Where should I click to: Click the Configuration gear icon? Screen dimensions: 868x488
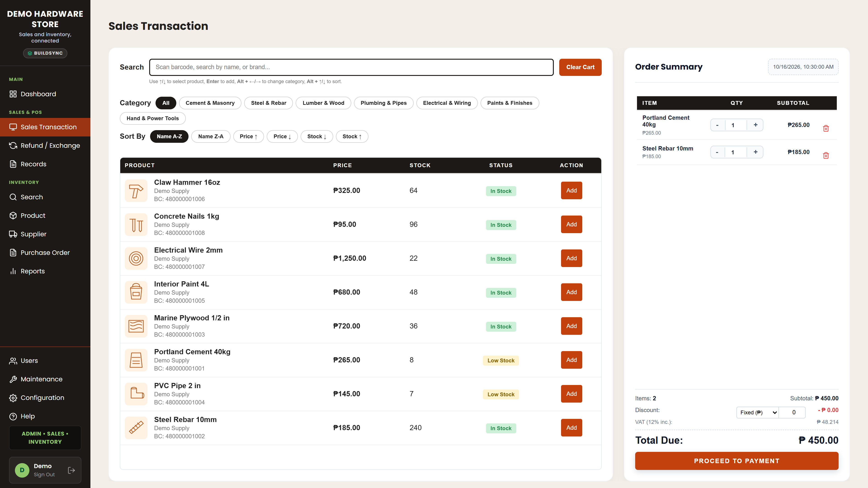pyautogui.click(x=13, y=398)
